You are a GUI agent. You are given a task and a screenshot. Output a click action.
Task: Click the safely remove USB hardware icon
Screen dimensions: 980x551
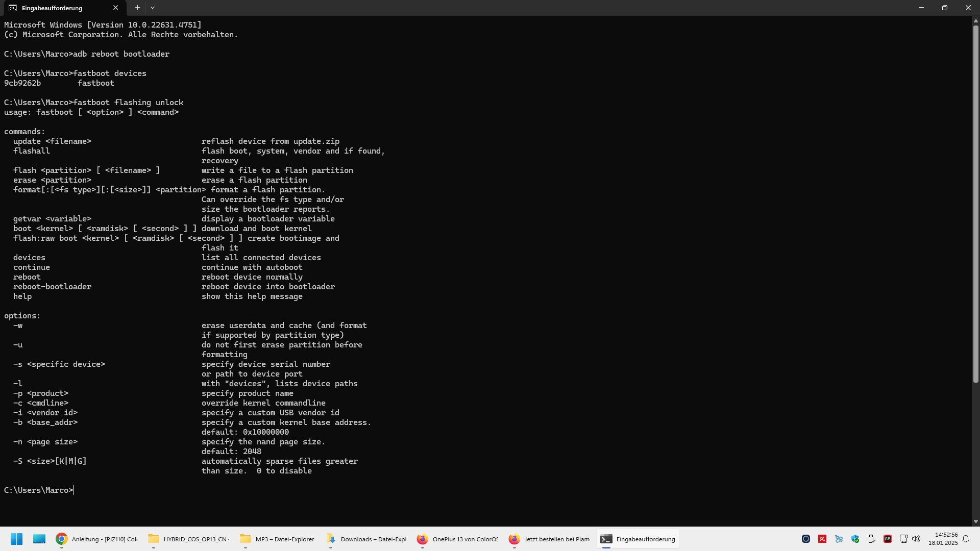point(871,539)
